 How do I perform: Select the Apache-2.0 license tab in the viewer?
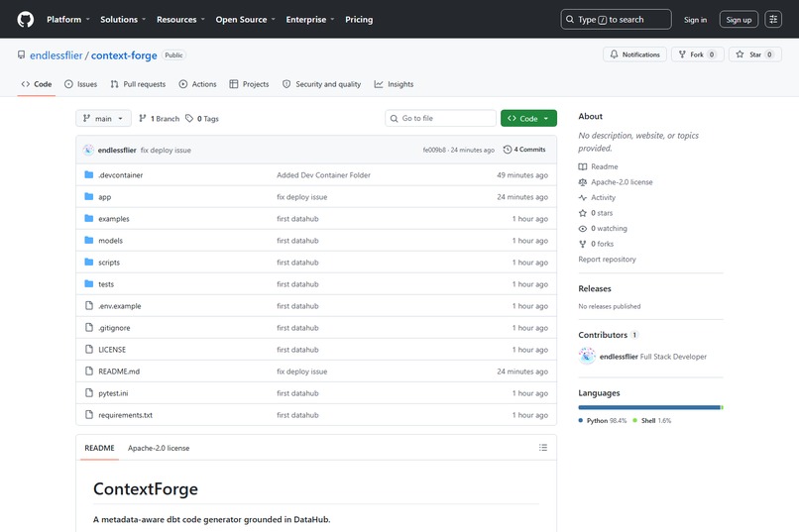pos(159,448)
